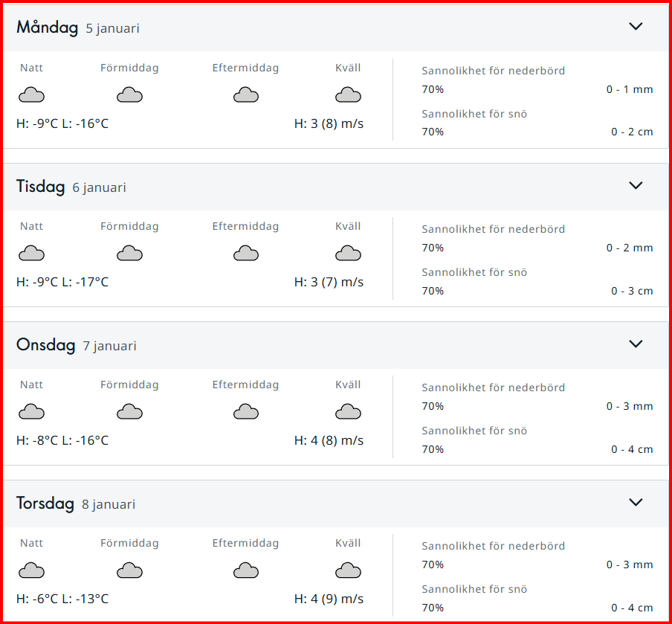Screen dimensions: 672x624
Task: Click Onsdag Eftermiddag cloud icon
Action: coord(246,412)
